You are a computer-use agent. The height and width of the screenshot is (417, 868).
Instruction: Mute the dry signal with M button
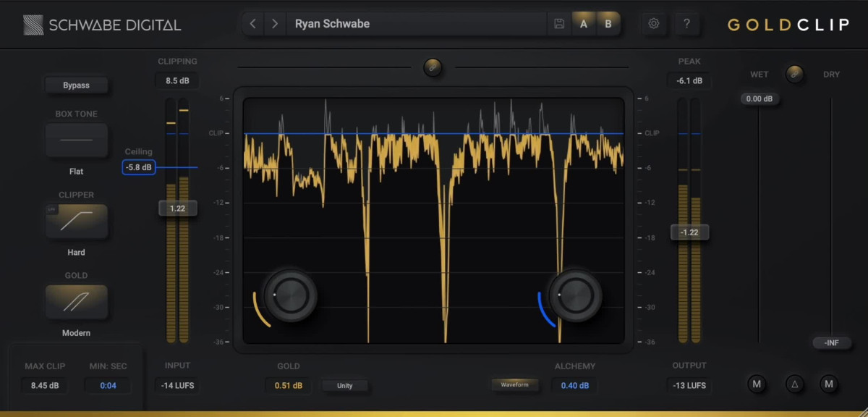[829, 384]
